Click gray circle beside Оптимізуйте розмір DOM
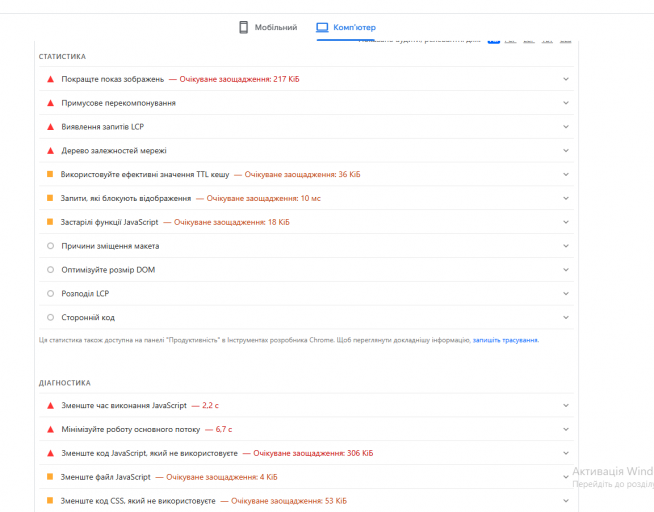Image resolution: width=654 pixels, height=512 pixels. point(50,269)
